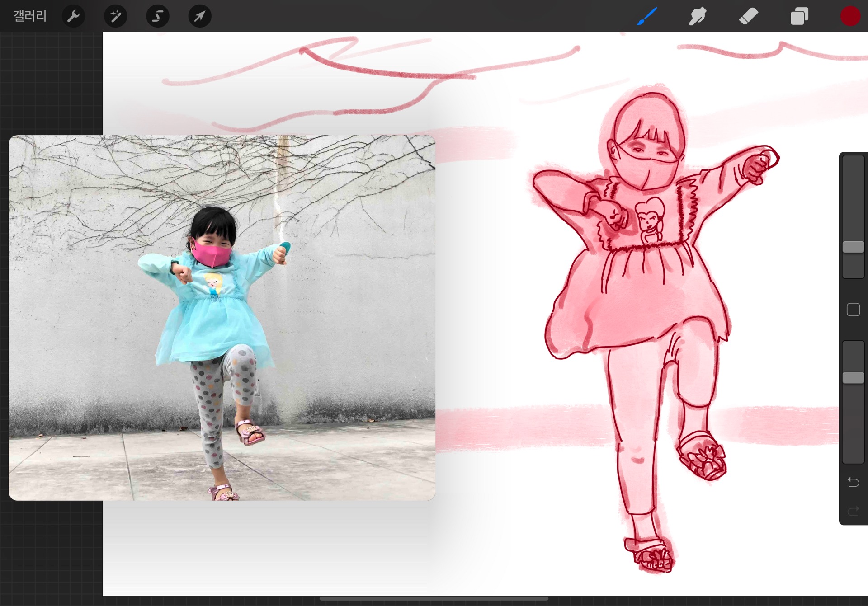This screenshot has width=868, height=606.
Task: Click the redo arrow in sidebar
Action: (853, 511)
